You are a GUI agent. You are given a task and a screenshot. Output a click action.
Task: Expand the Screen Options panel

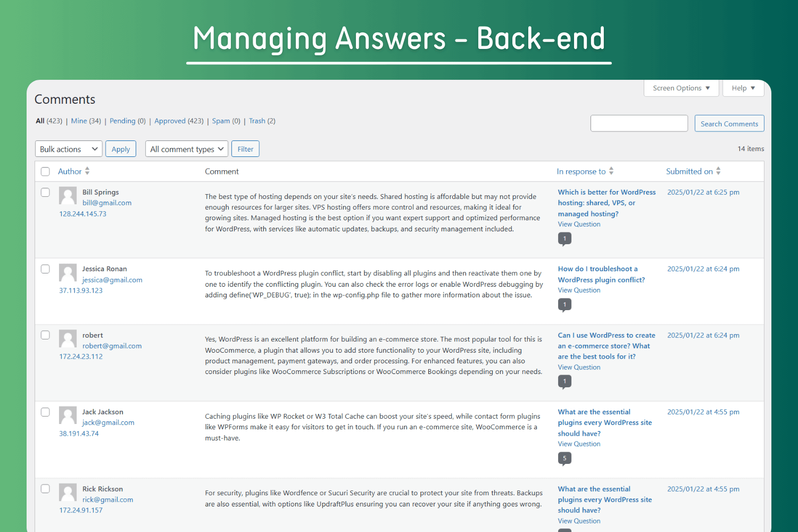point(681,88)
